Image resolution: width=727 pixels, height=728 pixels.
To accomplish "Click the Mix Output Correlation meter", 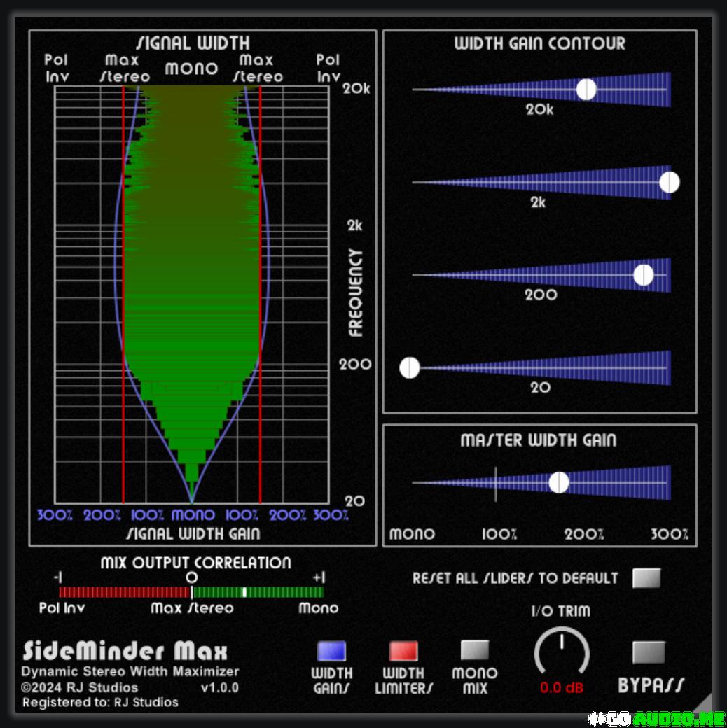I will pyautogui.click(x=191, y=592).
